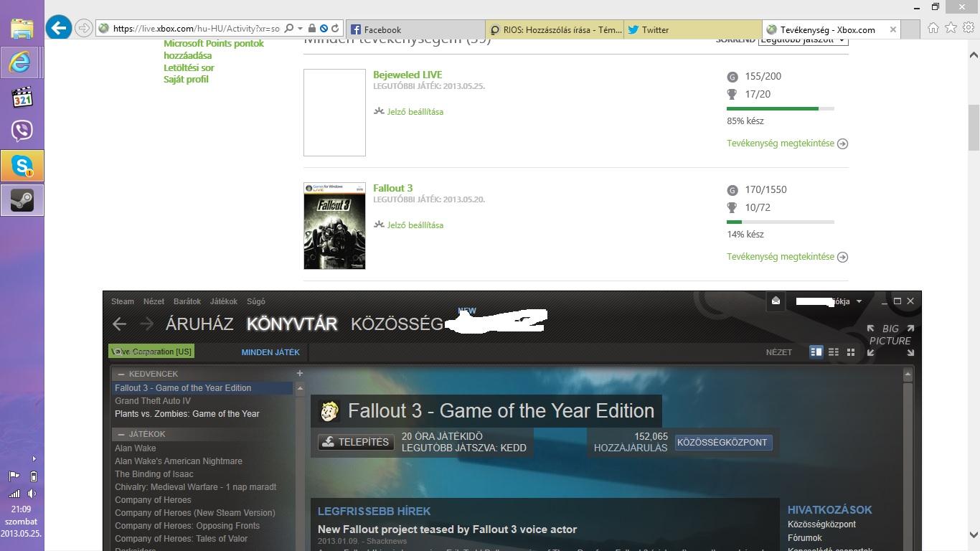This screenshot has height=551, width=980.
Task: Open the Letöltési sor link
Action: (189, 67)
